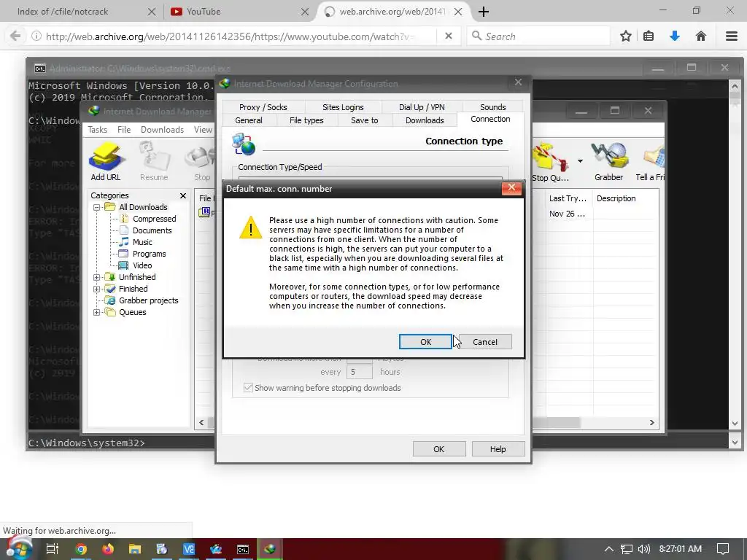
Task: Open the browser downloads arrow icon
Action: [675, 36]
